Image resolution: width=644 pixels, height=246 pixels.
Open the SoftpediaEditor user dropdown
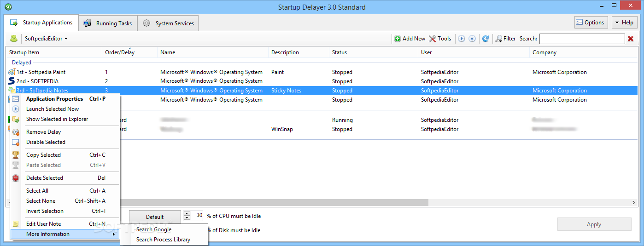pyautogui.click(x=46, y=39)
